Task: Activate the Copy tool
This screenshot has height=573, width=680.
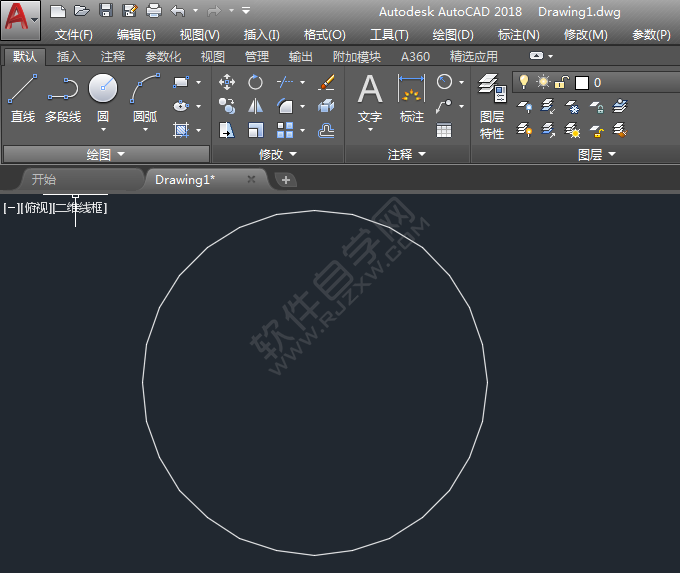Action: (227, 106)
